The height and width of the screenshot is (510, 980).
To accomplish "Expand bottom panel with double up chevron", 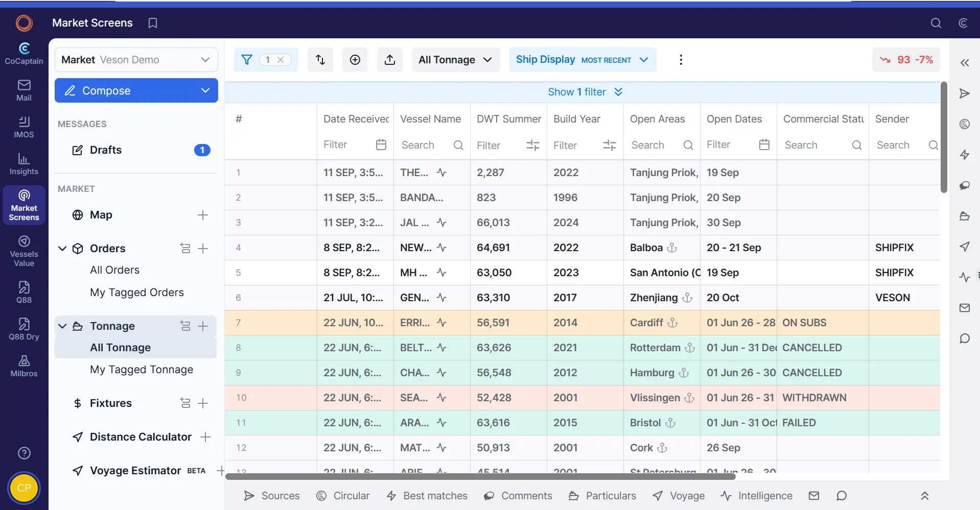I will click(924, 496).
